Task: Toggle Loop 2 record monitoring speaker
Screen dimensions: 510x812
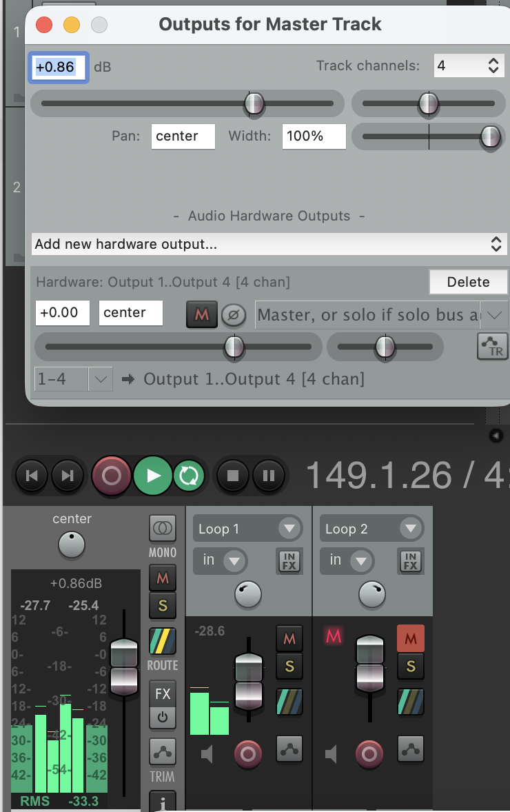Action: [x=331, y=754]
